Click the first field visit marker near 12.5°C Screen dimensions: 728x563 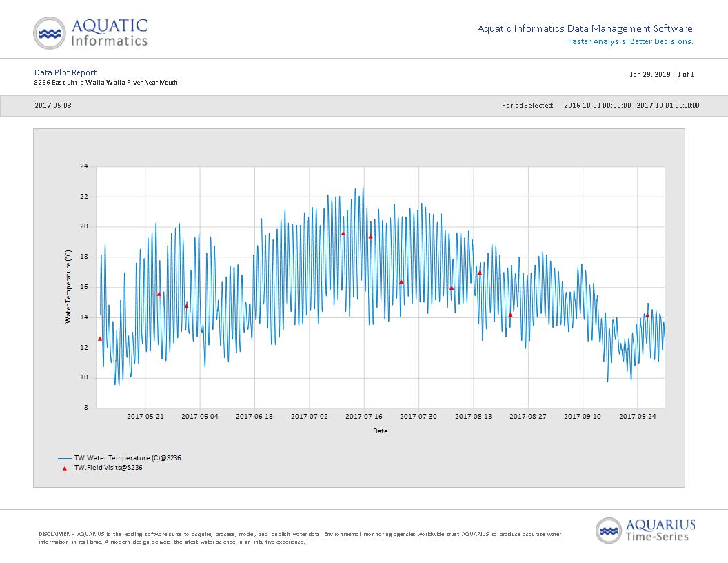point(100,339)
